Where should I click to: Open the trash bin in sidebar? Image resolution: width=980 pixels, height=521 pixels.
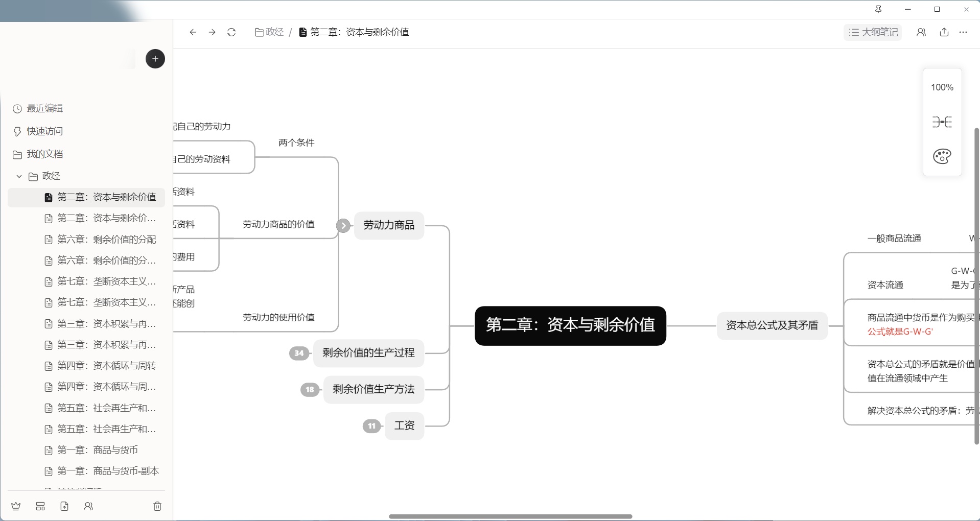click(x=157, y=506)
